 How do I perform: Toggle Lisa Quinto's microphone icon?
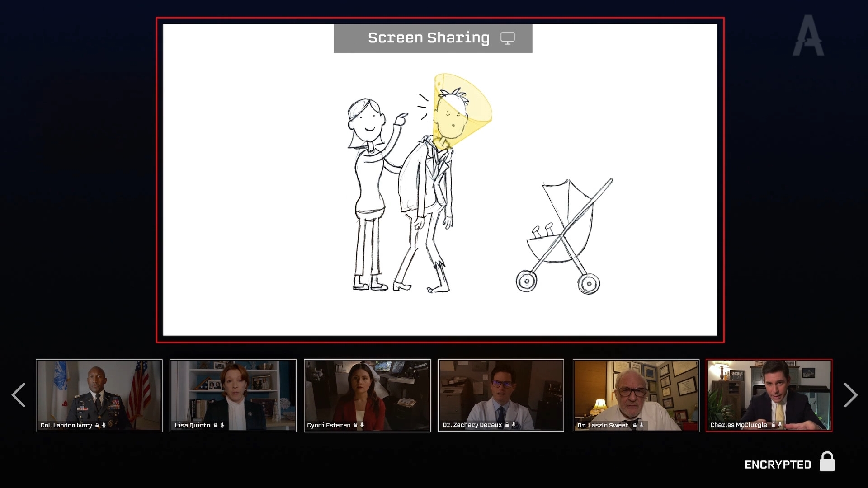222,425
